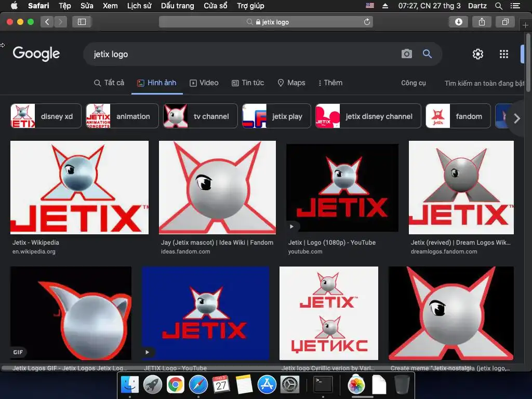This screenshot has width=532, height=399.
Task: Open Finder from the Dock
Action: coord(130,384)
